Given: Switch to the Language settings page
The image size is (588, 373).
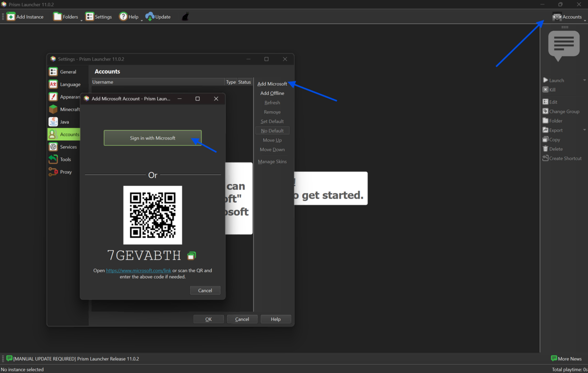Looking at the screenshot, I should pyautogui.click(x=70, y=85).
